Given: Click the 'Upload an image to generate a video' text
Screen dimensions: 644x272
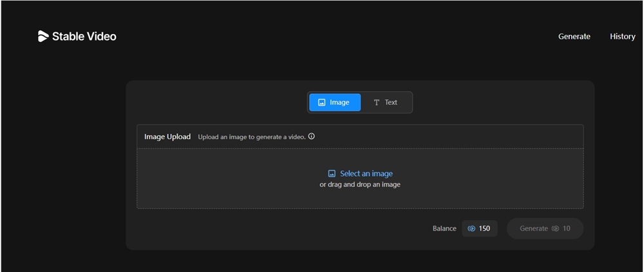Looking at the screenshot, I should (251, 137).
